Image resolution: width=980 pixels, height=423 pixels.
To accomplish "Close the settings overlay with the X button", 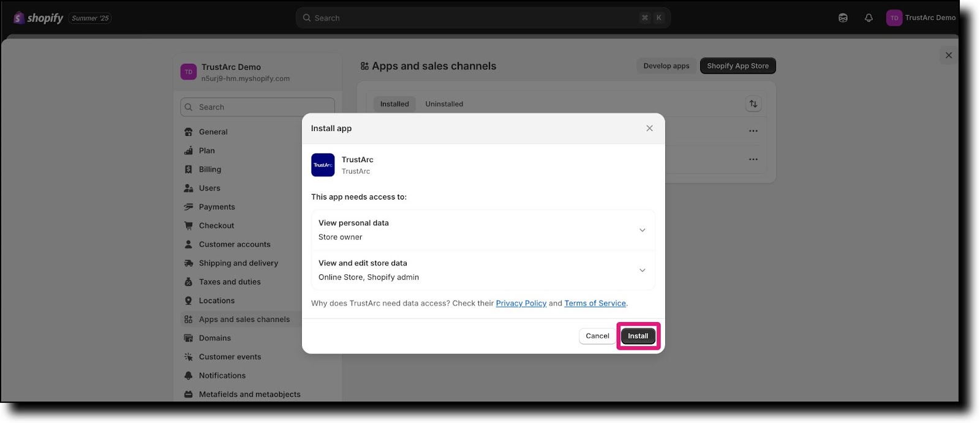I will pyautogui.click(x=949, y=55).
